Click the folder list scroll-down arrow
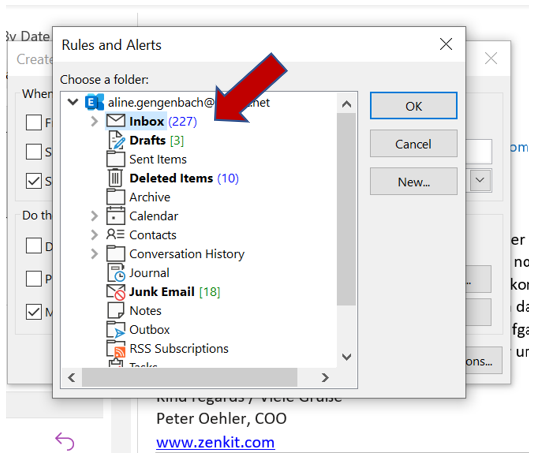This screenshot has width=548, height=460. [346, 357]
